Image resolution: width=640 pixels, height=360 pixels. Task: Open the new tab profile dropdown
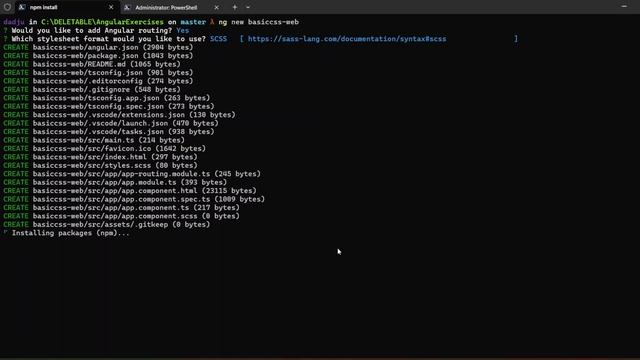coord(248,7)
